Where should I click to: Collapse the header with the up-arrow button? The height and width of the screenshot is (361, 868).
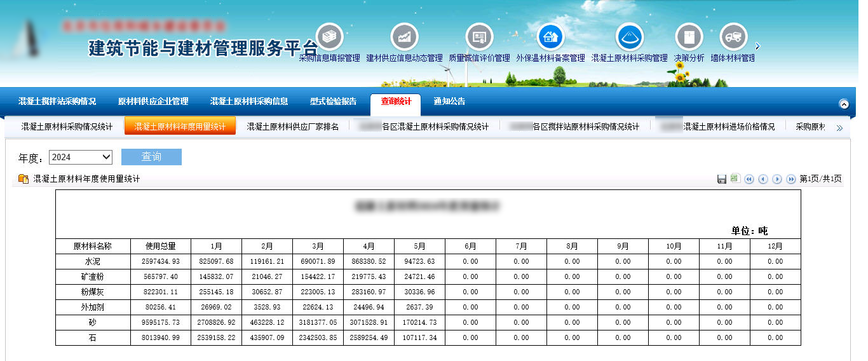click(x=844, y=104)
